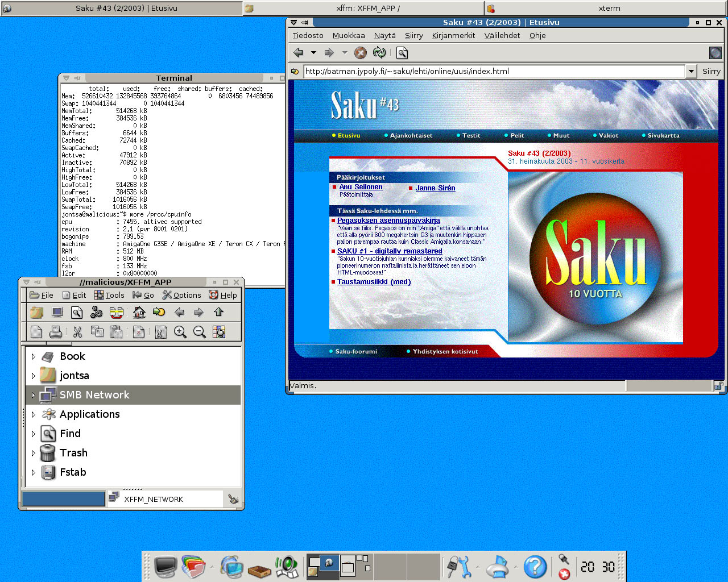Click the delete file icon in XFFM toolbar

(139, 332)
